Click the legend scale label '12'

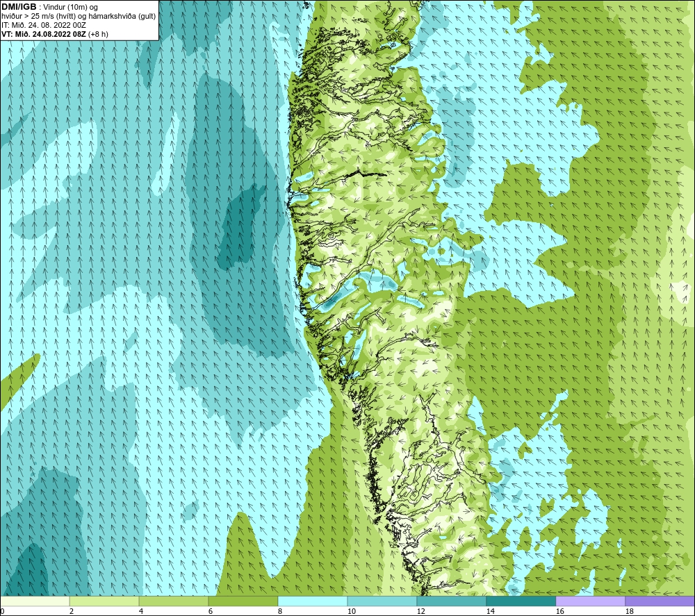[x=420, y=611]
